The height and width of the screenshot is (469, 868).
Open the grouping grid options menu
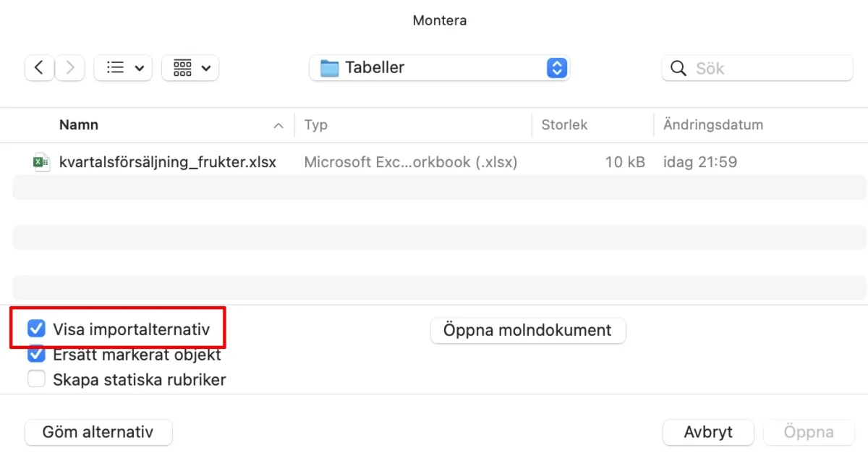[x=190, y=68]
